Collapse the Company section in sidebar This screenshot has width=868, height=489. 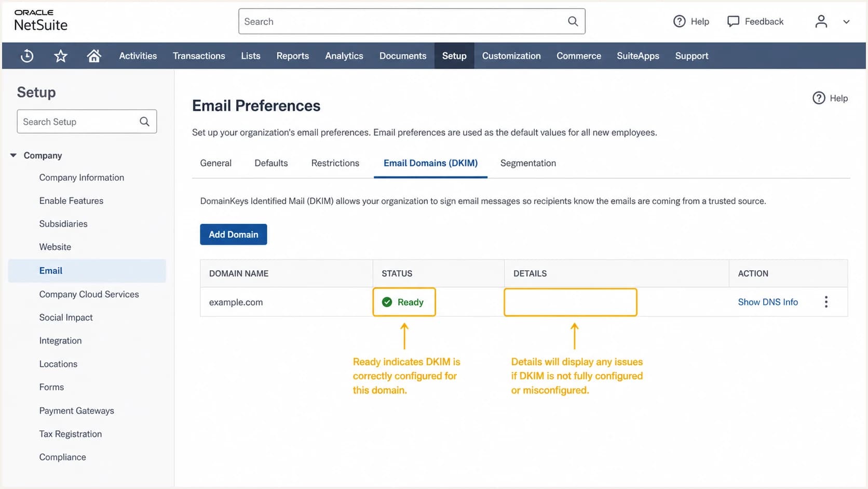(x=13, y=155)
